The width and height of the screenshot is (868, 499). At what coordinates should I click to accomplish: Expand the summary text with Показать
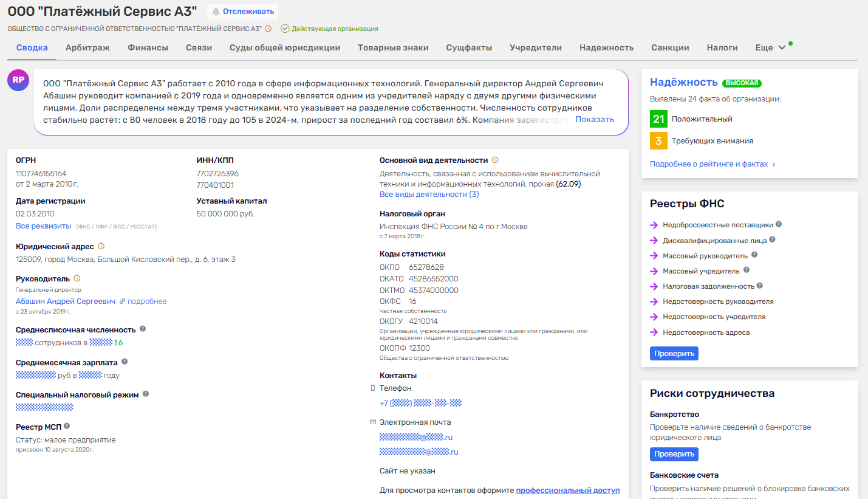[594, 119]
